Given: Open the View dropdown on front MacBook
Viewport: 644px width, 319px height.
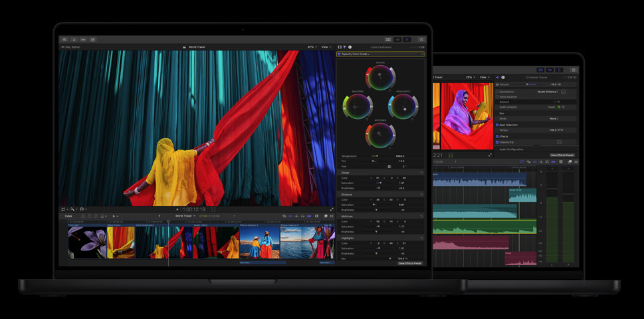Looking at the screenshot, I should [x=326, y=47].
